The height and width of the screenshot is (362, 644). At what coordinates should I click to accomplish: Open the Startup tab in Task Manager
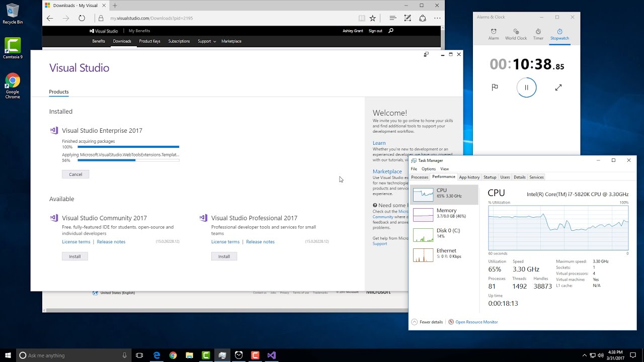click(490, 177)
